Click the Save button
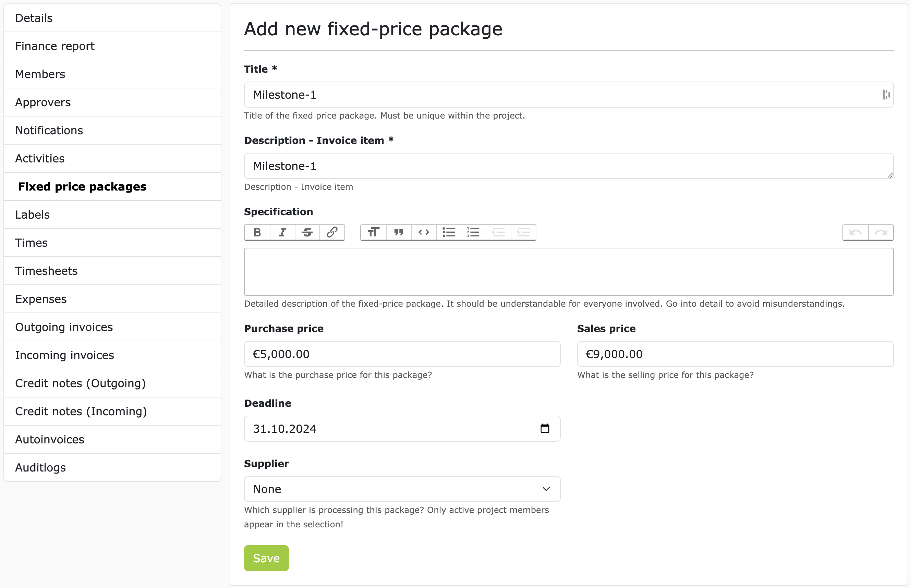 coord(266,558)
